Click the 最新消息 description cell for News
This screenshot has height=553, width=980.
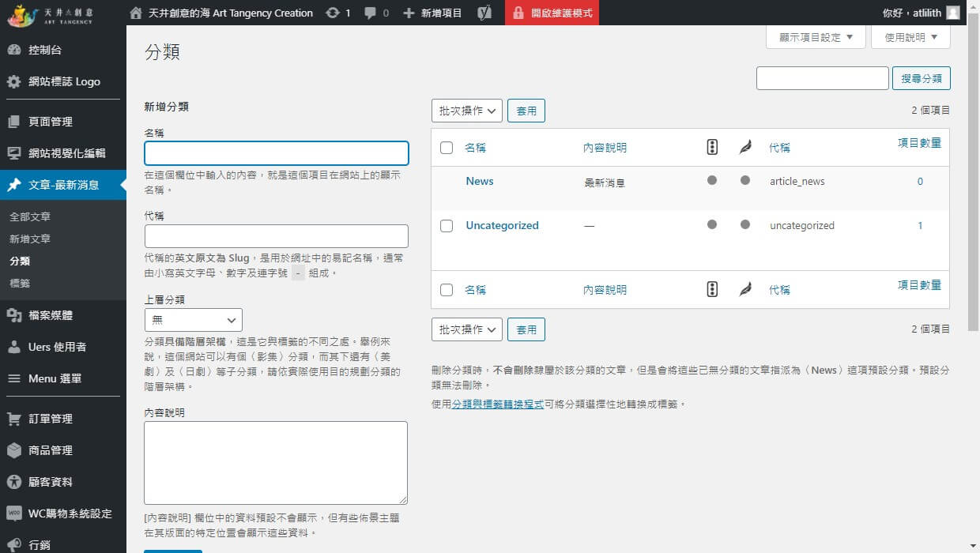coord(605,182)
